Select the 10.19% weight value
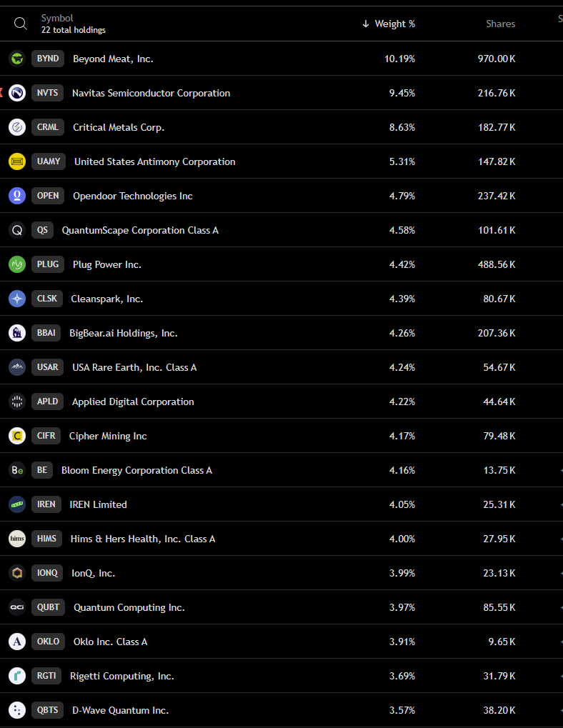The image size is (563, 728). point(399,59)
